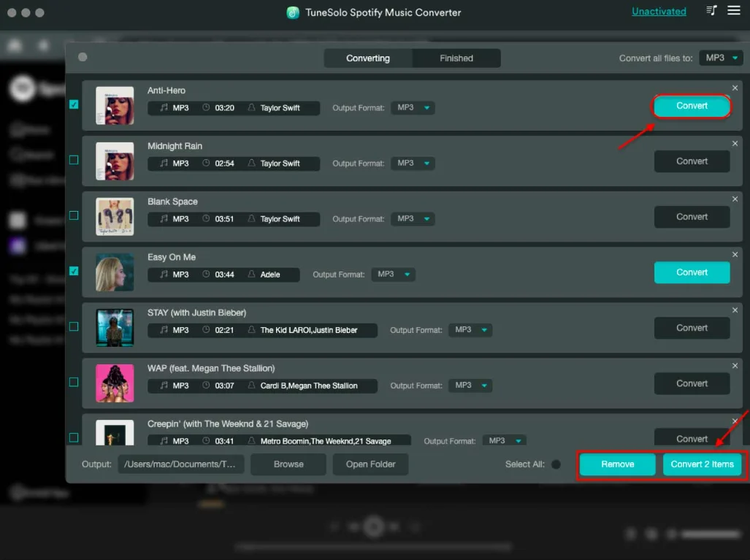Convert the WAP track

coord(692,383)
